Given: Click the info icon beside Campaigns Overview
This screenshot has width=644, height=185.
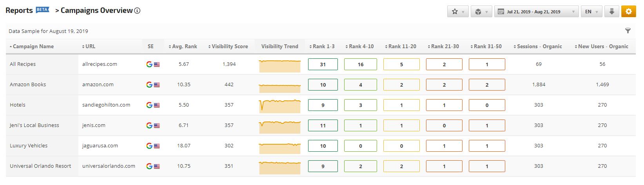Looking at the screenshot, I should (x=137, y=11).
